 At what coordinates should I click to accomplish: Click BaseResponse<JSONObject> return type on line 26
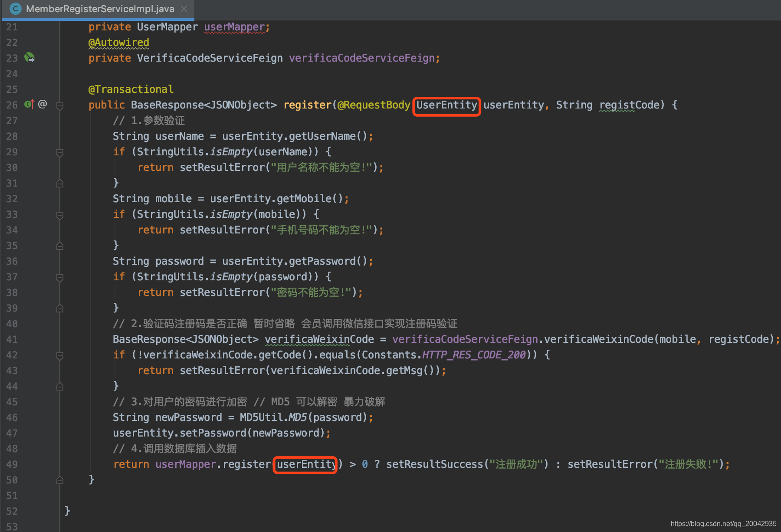(x=204, y=105)
